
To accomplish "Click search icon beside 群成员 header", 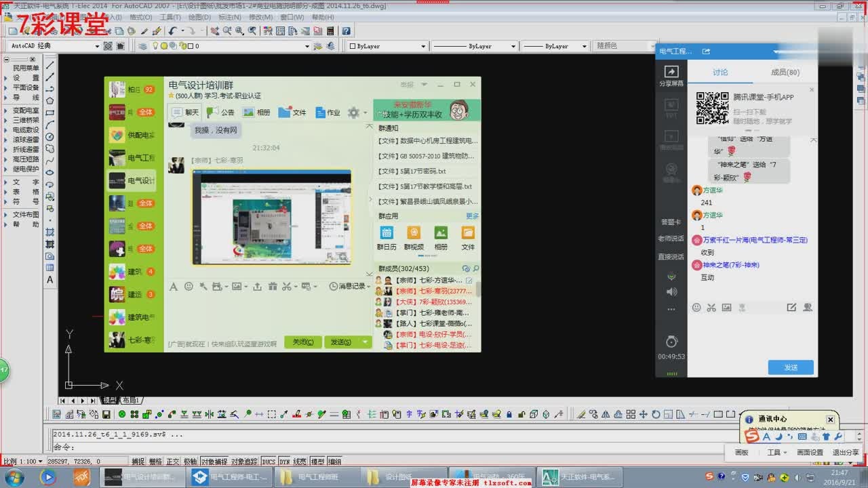I will tap(476, 269).
